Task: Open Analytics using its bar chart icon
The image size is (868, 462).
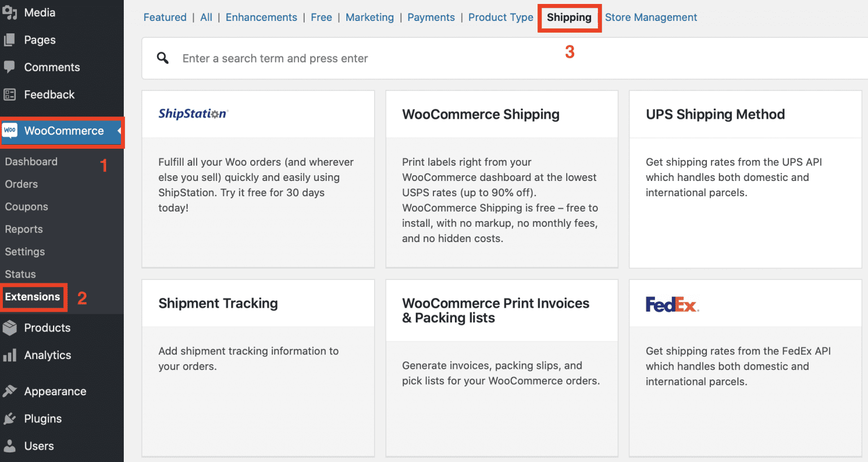Action: (10, 355)
